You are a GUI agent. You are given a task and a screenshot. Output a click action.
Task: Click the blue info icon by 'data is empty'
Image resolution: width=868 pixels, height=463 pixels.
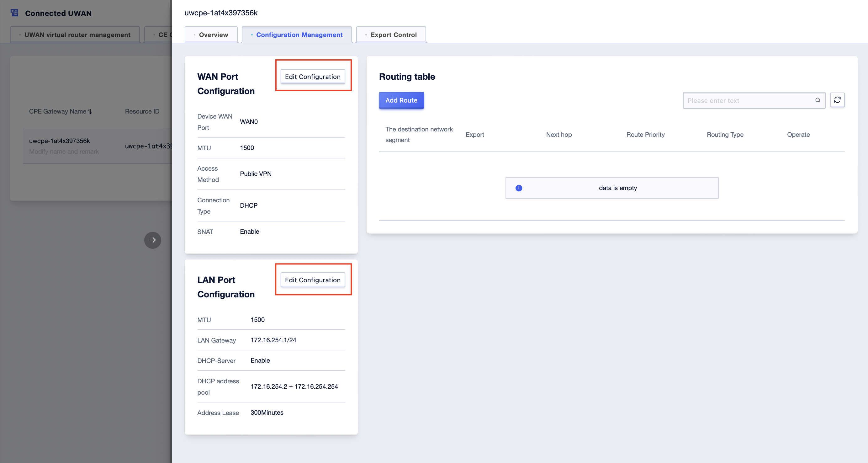coord(519,188)
